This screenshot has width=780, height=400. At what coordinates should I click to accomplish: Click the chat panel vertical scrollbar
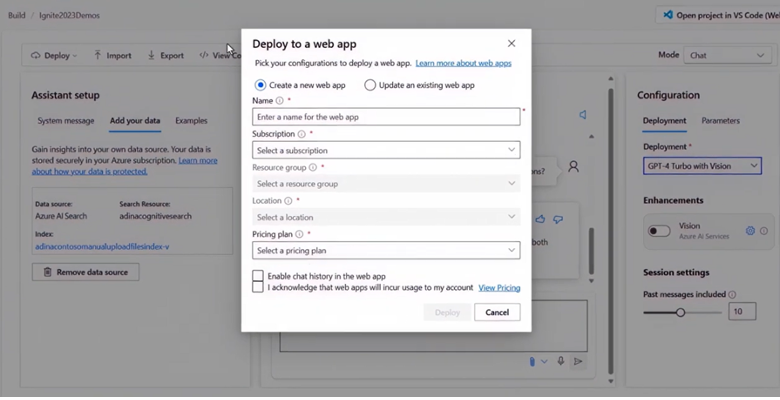(x=610, y=231)
